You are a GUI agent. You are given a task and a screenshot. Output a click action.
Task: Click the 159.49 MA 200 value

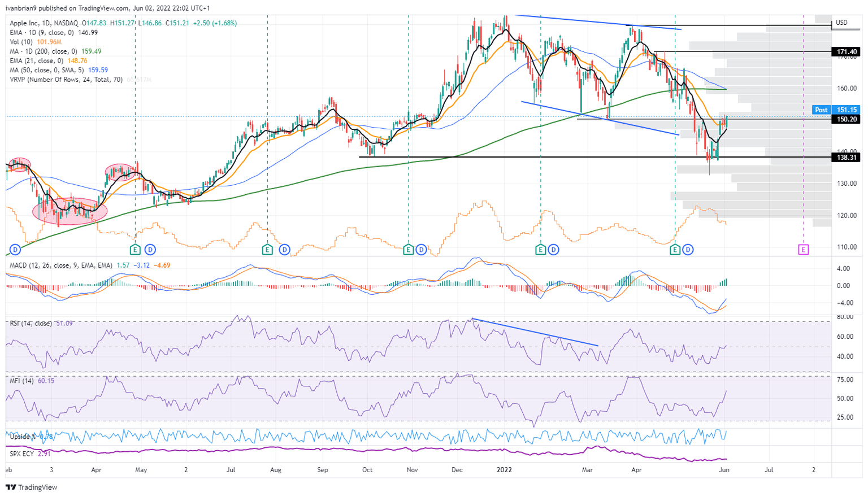coord(92,51)
